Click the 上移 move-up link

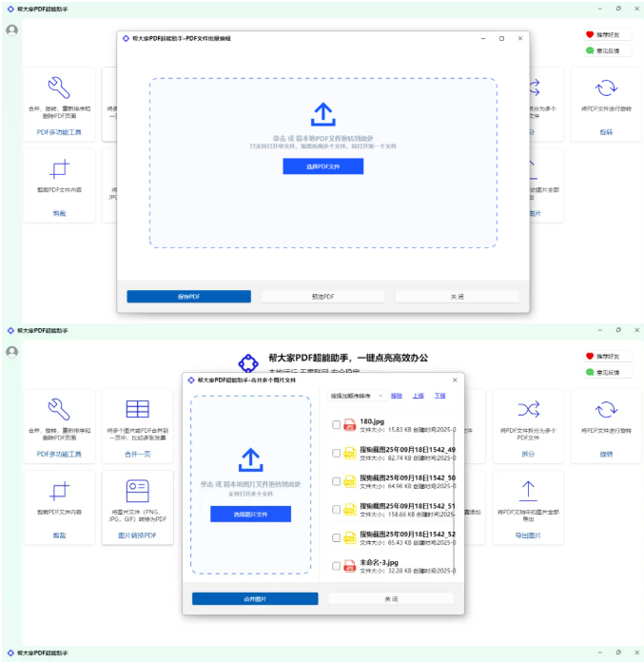point(419,395)
